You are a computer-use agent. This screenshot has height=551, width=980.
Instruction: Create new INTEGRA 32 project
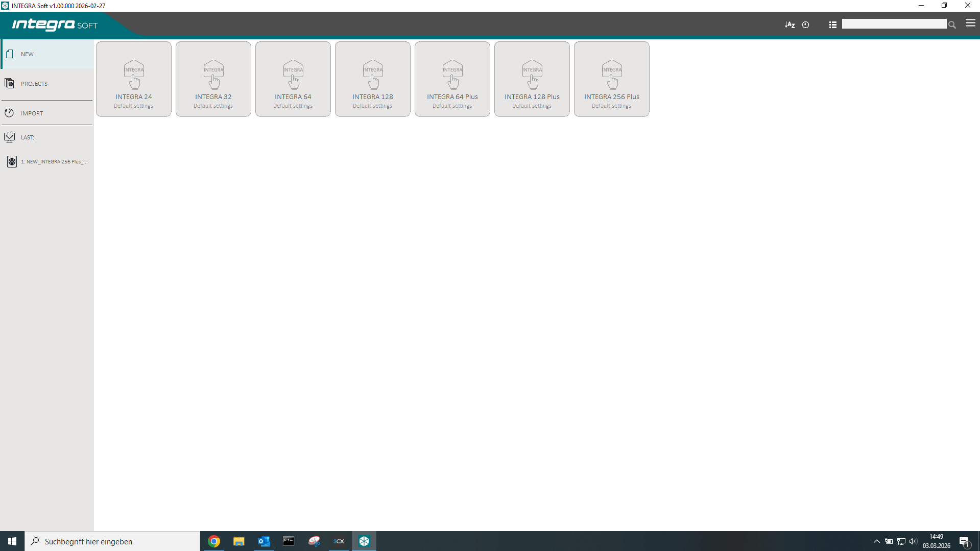point(213,79)
